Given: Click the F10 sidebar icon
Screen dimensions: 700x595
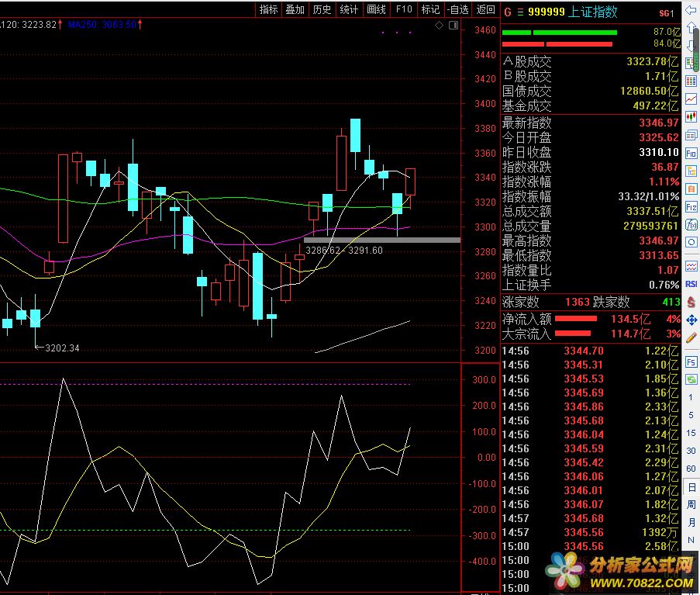Looking at the screenshot, I should click(691, 154).
